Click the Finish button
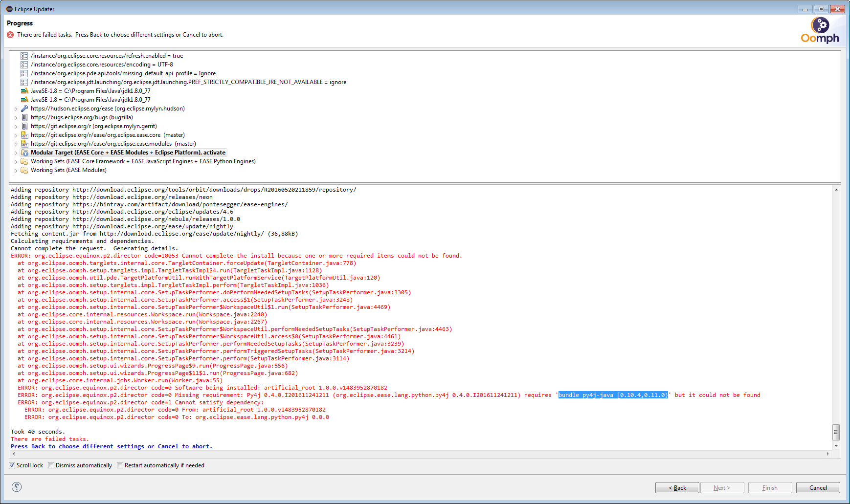The height and width of the screenshot is (504, 850). [x=770, y=488]
